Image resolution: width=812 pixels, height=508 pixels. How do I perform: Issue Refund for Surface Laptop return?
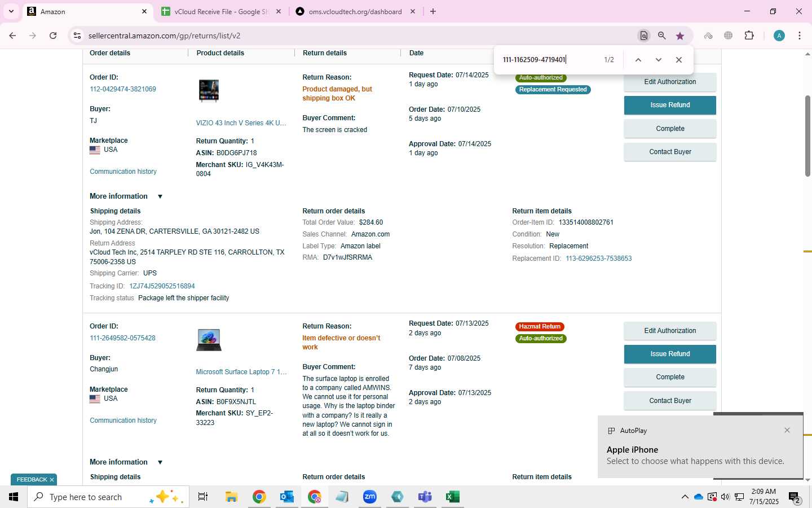coord(670,354)
